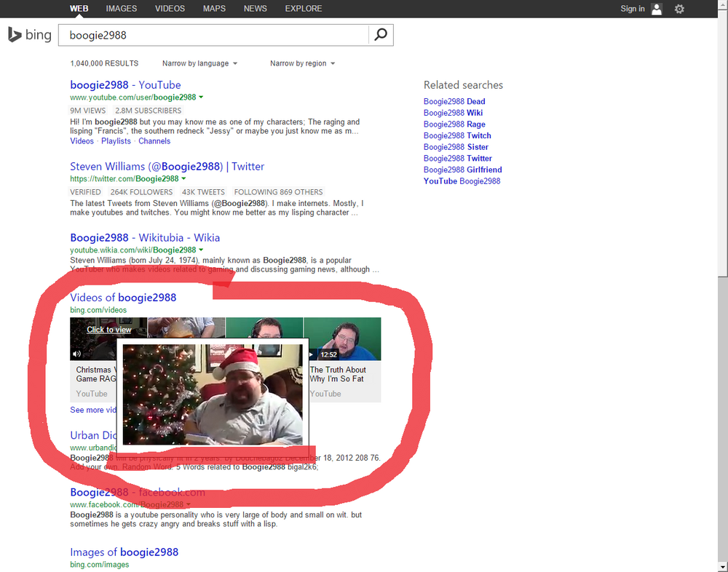Expand the Narrow by language dropdown
The width and height of the screenshot is (728, 572).
tap(199, 63)
